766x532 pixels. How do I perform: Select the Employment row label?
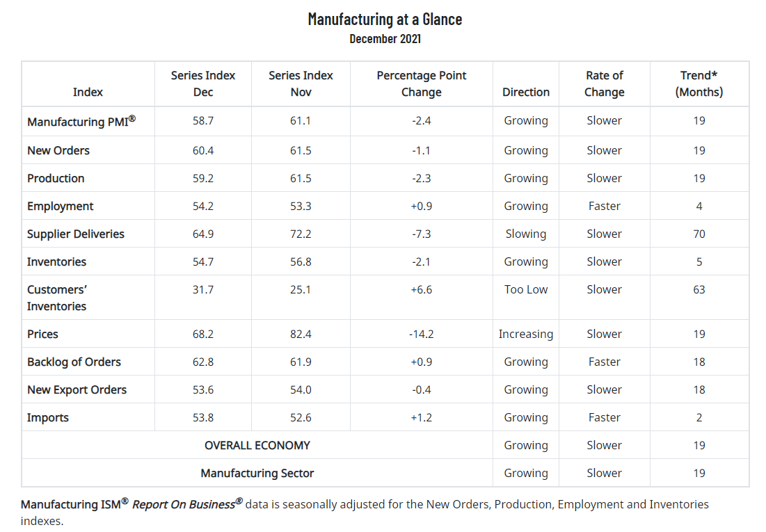click(60, 206)
